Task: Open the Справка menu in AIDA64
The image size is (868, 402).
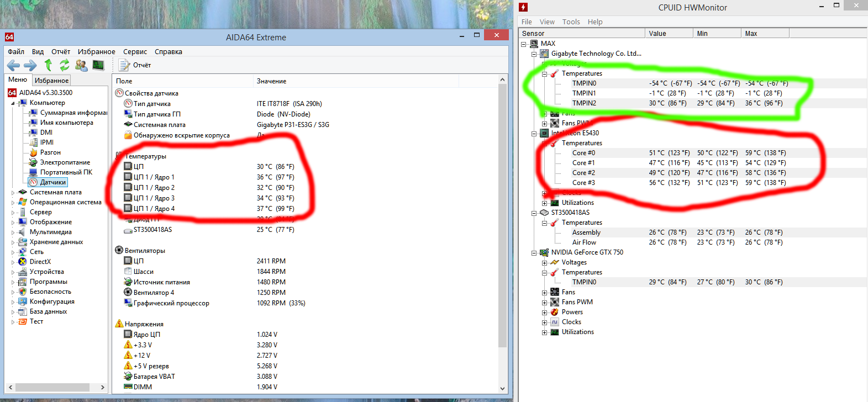Action: click(169, 51)
